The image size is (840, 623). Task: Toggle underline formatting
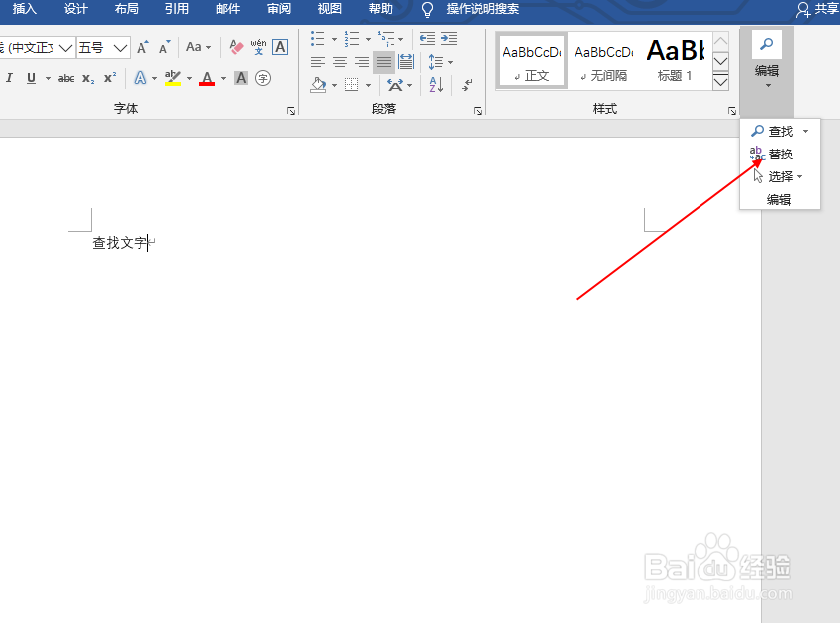(31, 78)
